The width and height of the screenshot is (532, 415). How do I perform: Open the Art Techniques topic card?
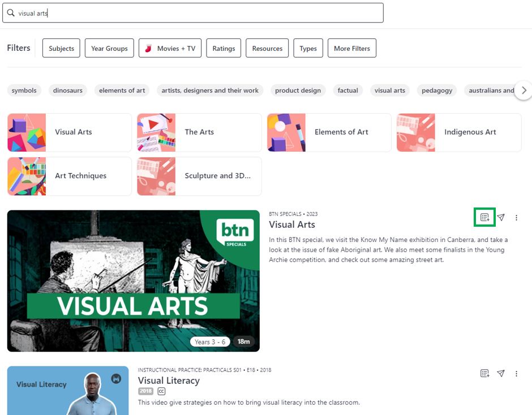click(70, 176)
